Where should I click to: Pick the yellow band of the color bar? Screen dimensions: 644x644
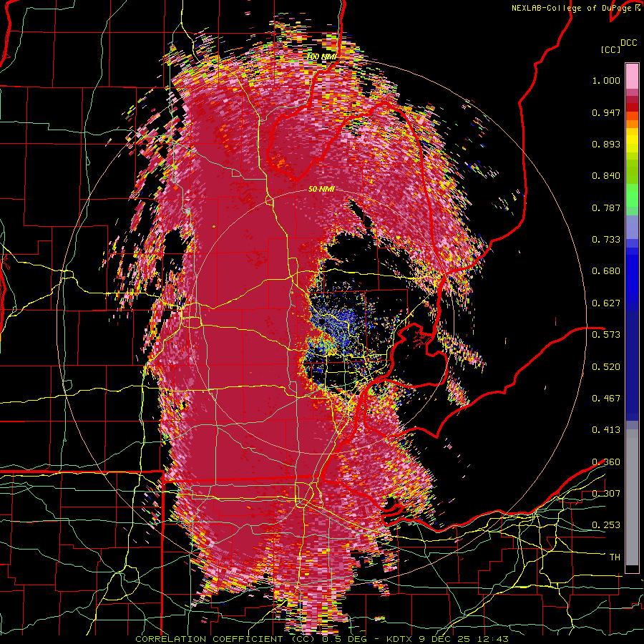point(632,140)
